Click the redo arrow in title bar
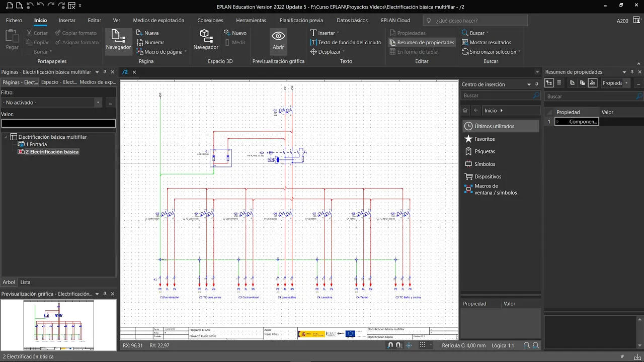The height and width of the screenshot is (362, 644). 50,6
